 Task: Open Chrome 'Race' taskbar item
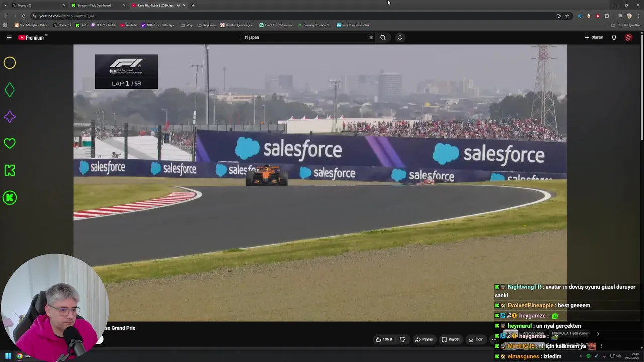[x=24, y=356]
